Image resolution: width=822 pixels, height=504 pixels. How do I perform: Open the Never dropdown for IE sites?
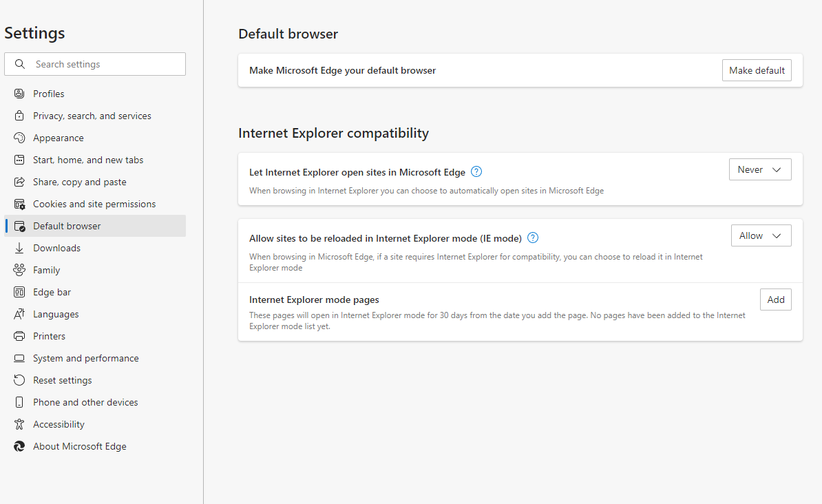click(x=760, y=169)
